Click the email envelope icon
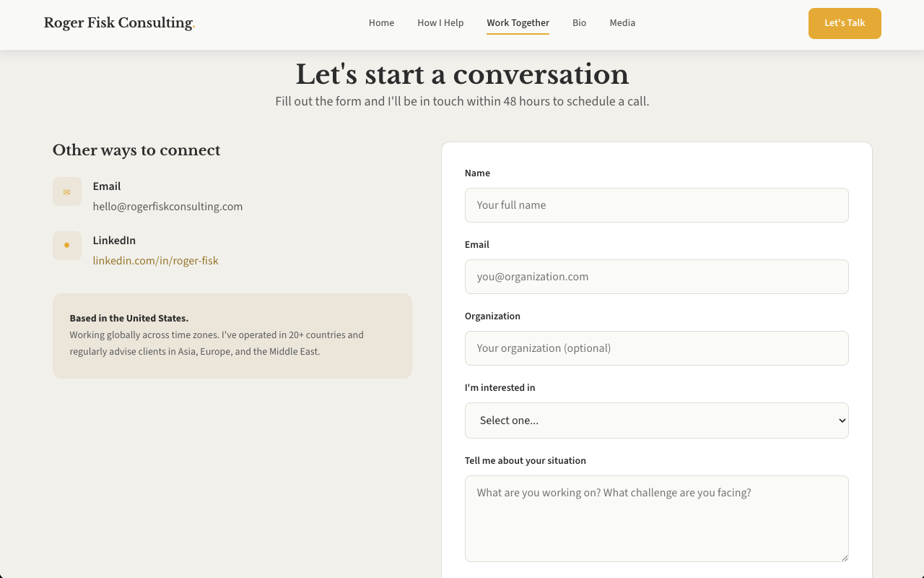This screenshot has width=924, height=578. 67,191
